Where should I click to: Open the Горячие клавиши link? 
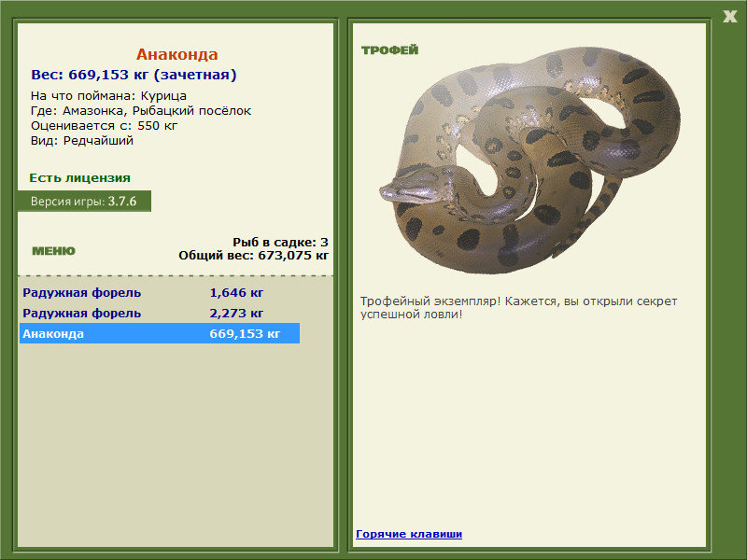409,534
